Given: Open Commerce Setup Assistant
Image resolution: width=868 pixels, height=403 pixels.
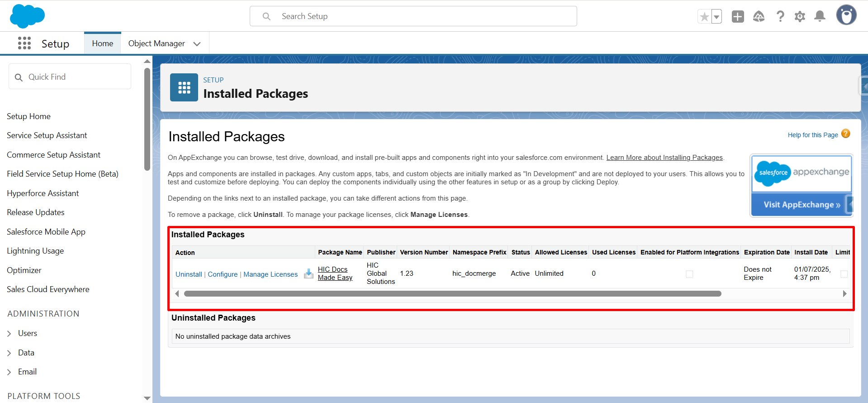Looking at the screenshot, I should click(x=53, y=155).
